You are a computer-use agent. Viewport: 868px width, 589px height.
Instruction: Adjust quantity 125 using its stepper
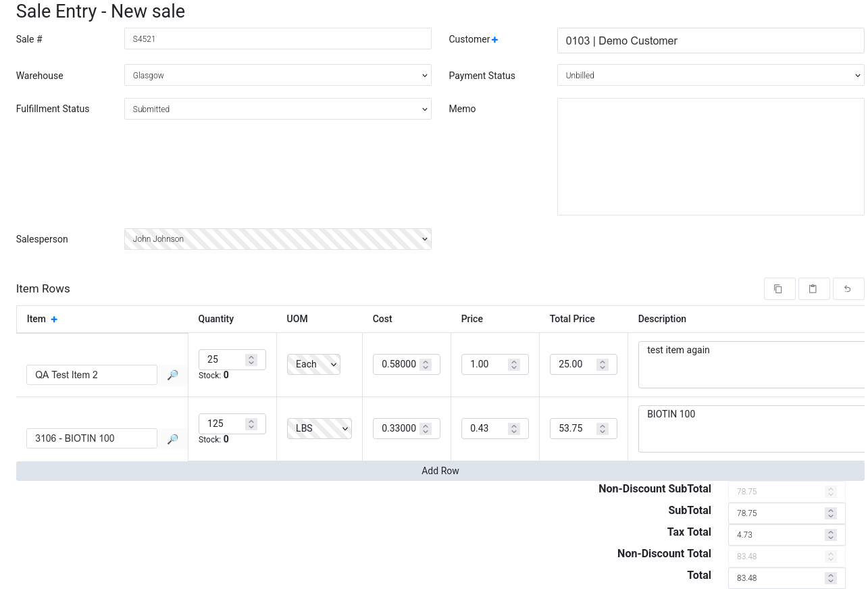coord(251,424)
